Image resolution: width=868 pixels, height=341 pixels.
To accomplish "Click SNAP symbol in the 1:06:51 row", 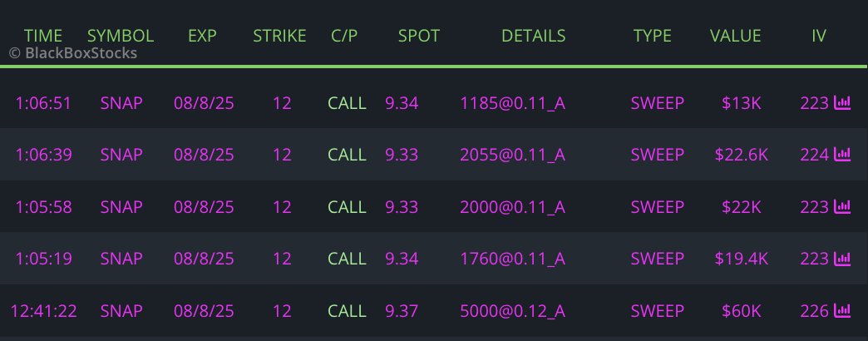I will point(121,103).
